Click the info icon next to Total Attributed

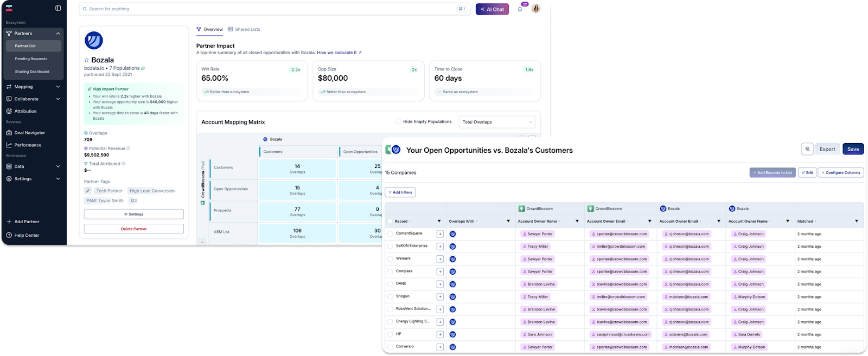(123, 164)
